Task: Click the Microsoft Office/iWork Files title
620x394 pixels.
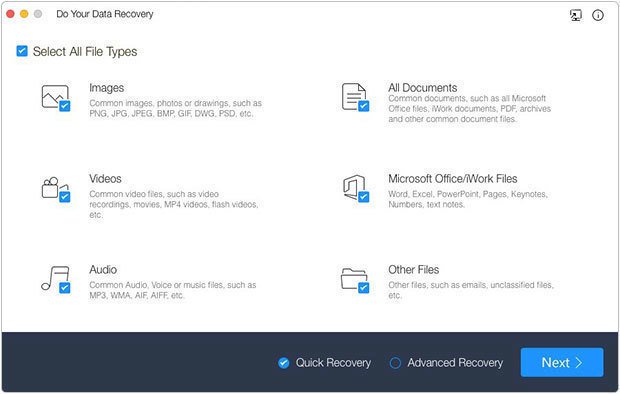Action: (452, 179)
